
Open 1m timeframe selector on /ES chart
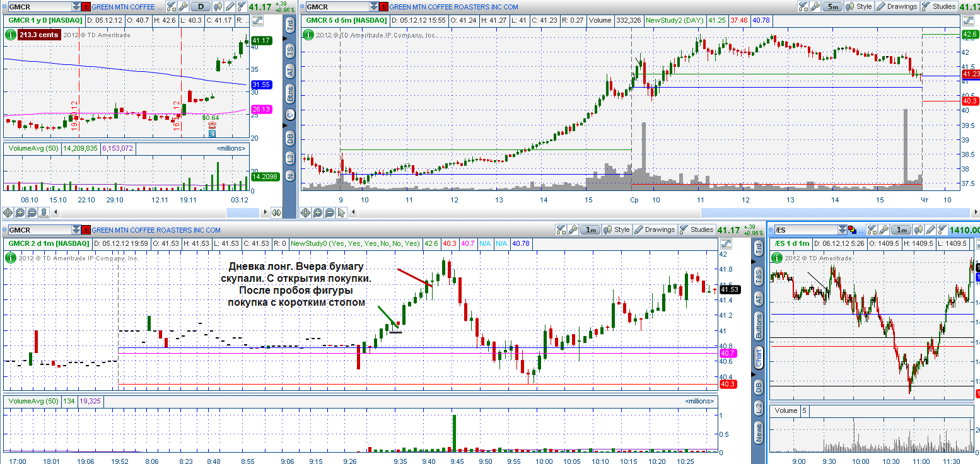pyautogui.click(x=901, y=229)
